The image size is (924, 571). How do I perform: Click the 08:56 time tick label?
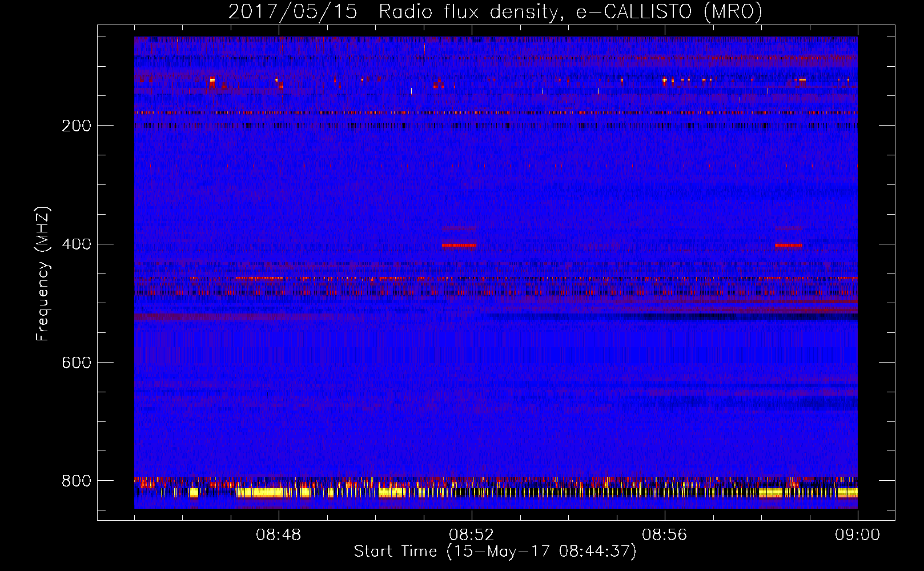pos(664,535)
